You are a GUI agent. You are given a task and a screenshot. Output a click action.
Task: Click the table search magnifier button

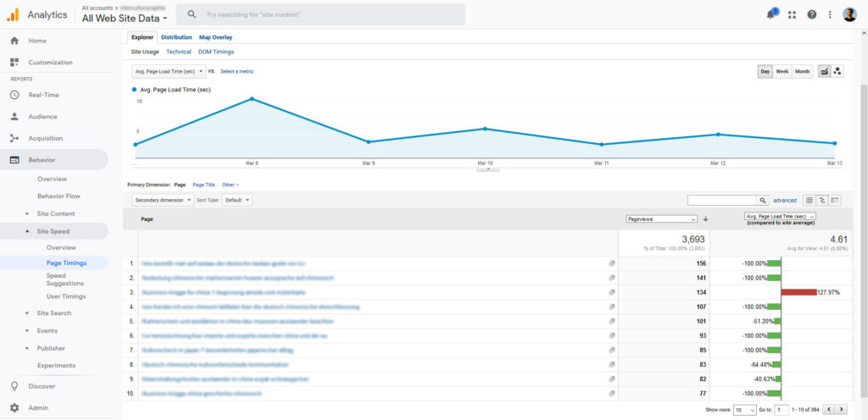763,200
